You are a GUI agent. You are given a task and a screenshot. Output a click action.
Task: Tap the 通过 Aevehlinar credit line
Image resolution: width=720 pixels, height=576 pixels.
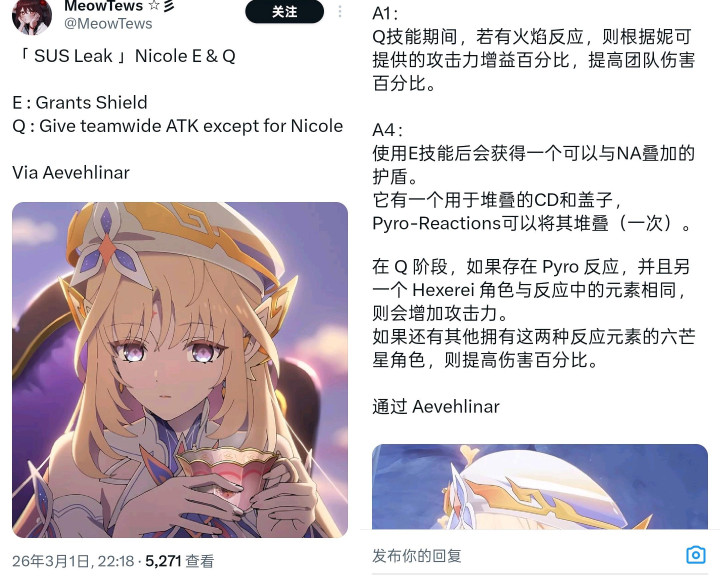click(436, 407)
